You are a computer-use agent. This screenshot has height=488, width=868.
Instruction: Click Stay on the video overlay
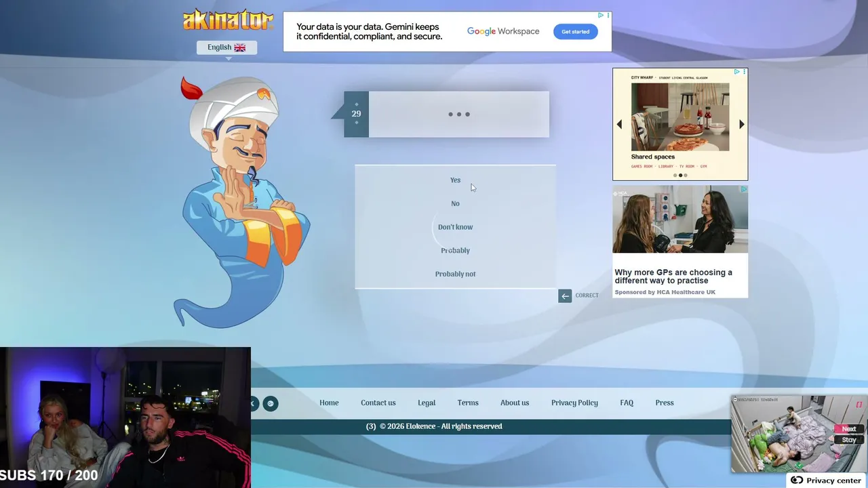tap(849, 440)
